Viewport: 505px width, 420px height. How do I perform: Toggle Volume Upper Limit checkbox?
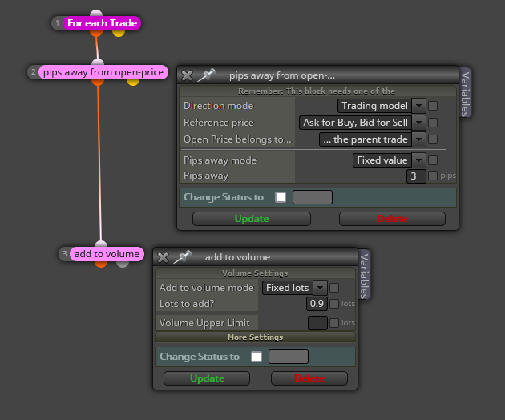[334, 323]
